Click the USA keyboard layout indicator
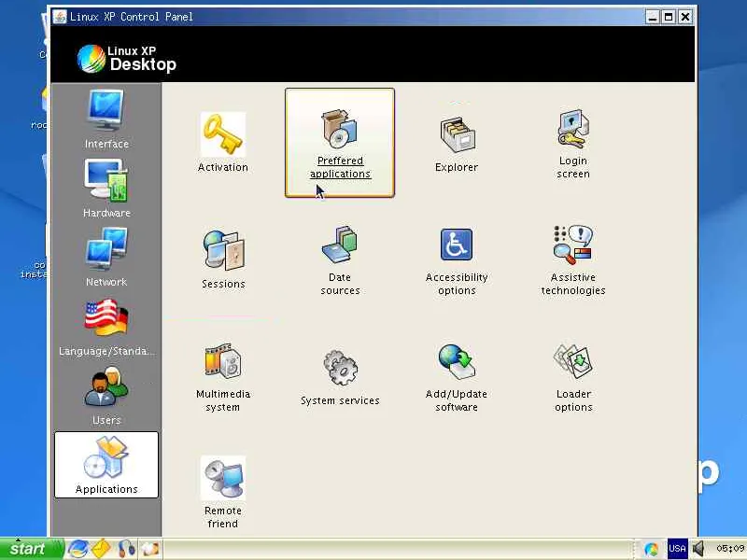The width and height of the screenshot is (747, 560). coord(677,549)
